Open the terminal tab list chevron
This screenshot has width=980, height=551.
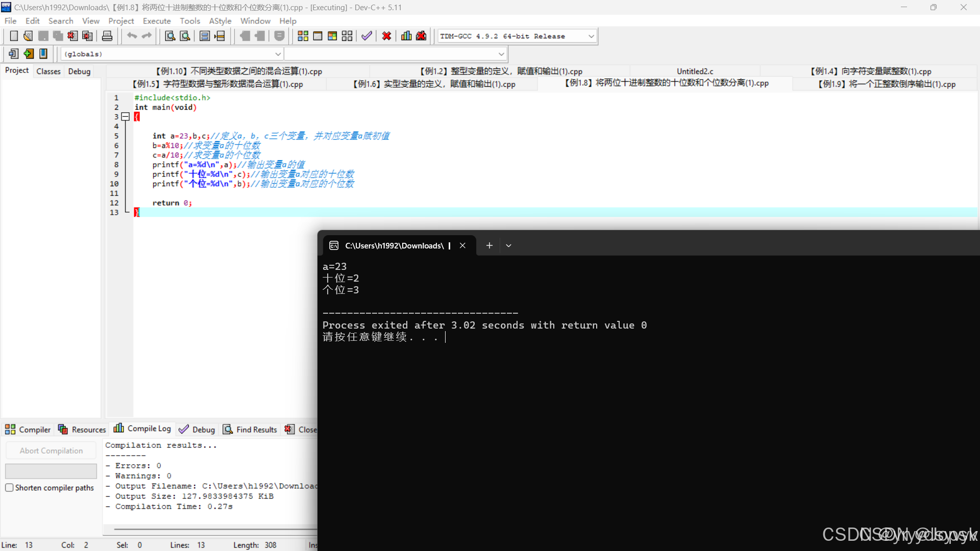pyautogui.click(x=508, y=245)
